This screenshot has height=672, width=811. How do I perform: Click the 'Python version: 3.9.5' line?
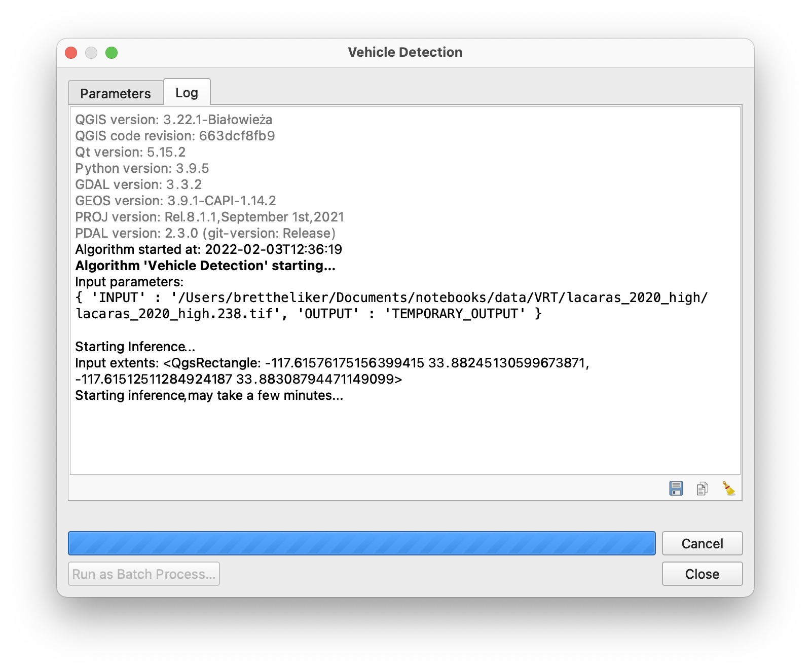[x=142, y=168]
